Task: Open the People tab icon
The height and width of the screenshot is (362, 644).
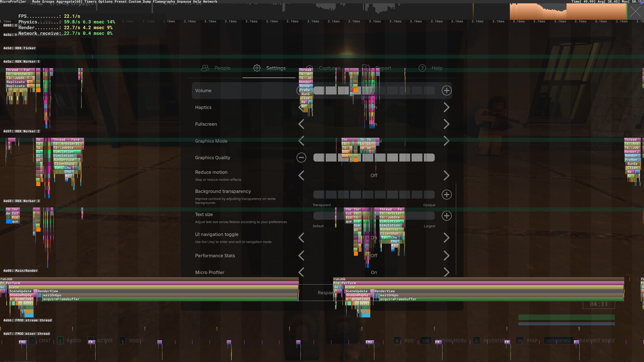Action: (x=205, y=68)
